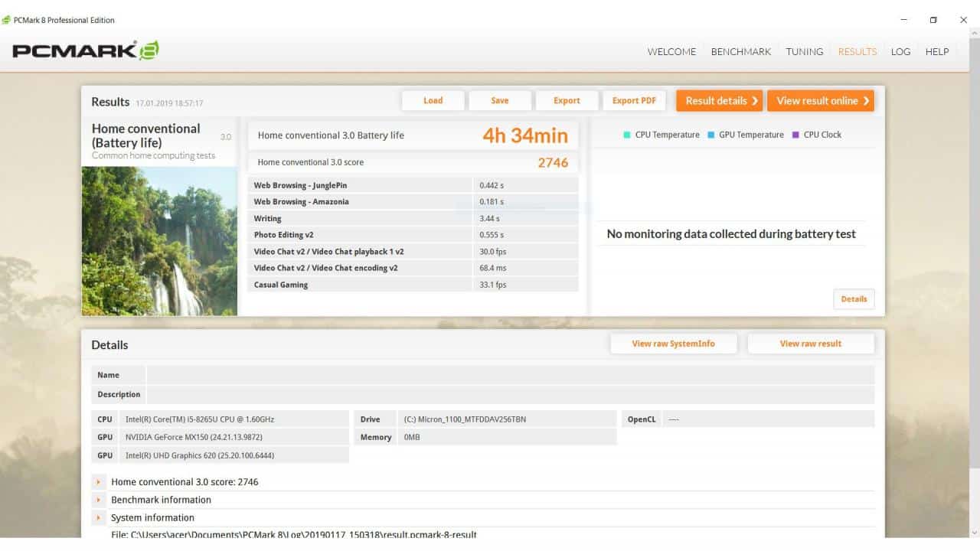Load a saved result
Viewport: 980px width, 551px height.
tap(433, 100)
